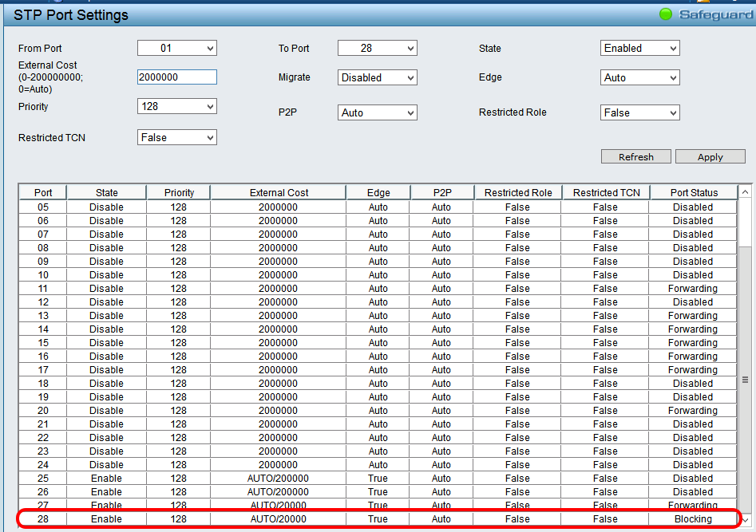Click the External Cost input field
This screenshot has width=756, height=532.
[x=176, y=77]
